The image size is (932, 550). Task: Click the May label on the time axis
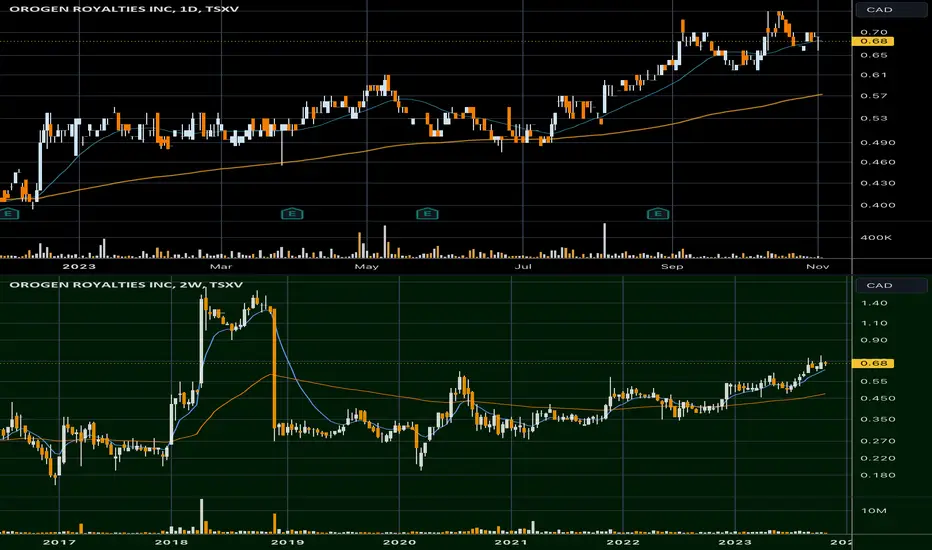pyautogui.click(x=367, y=266)
